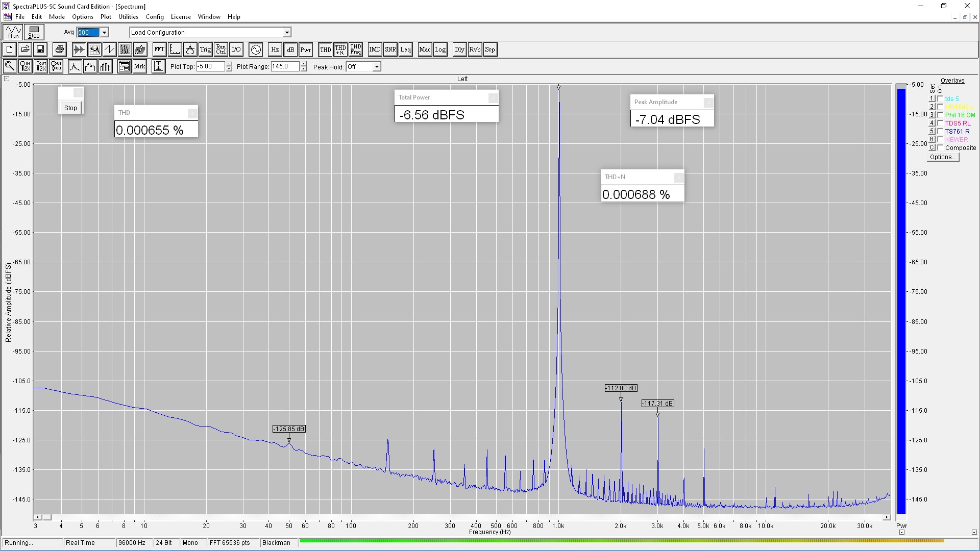Click the floating Stop button on plot
980x551 pixels.
70,108
